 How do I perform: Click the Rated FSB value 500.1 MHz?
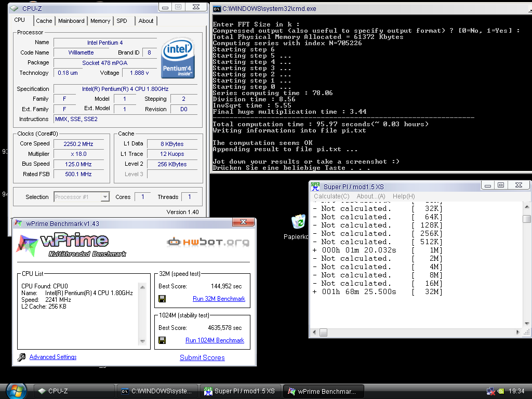(78, 174)
